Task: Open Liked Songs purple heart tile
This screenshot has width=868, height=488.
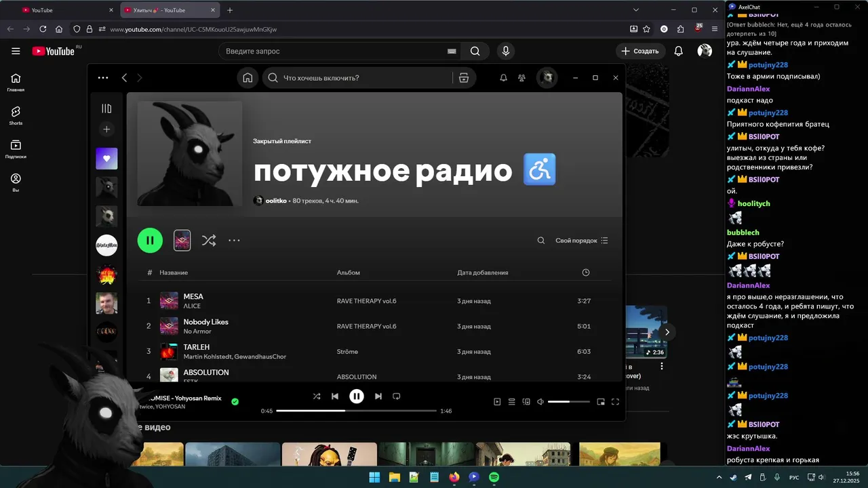Action: click(106, 159)
